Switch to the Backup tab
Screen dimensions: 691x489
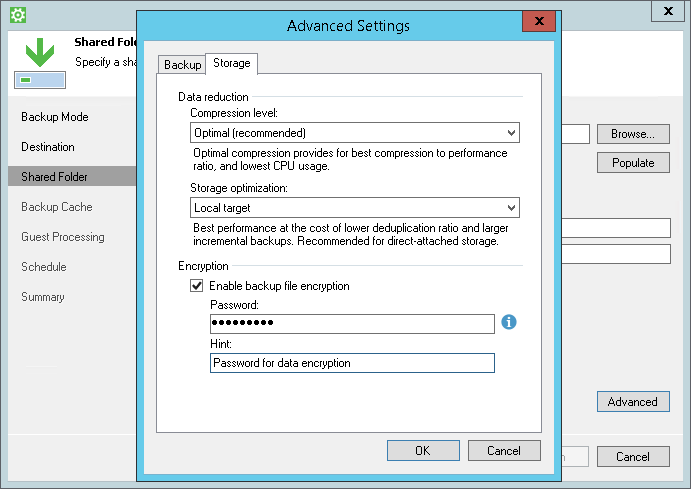(182, 65)
